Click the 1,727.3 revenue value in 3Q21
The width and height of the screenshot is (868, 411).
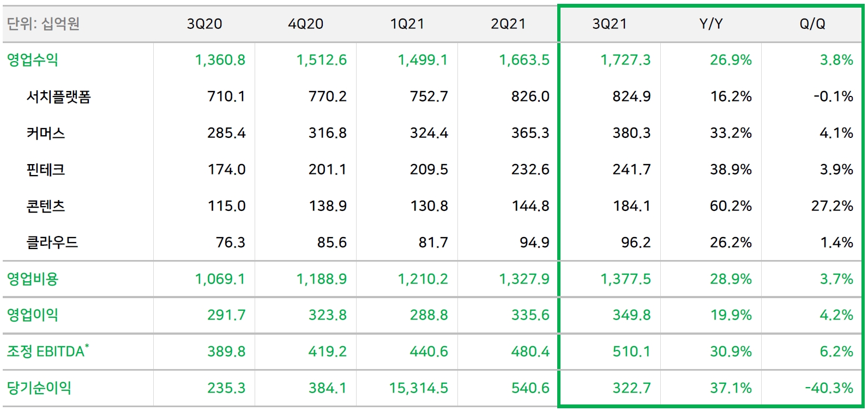coord(625,60)
